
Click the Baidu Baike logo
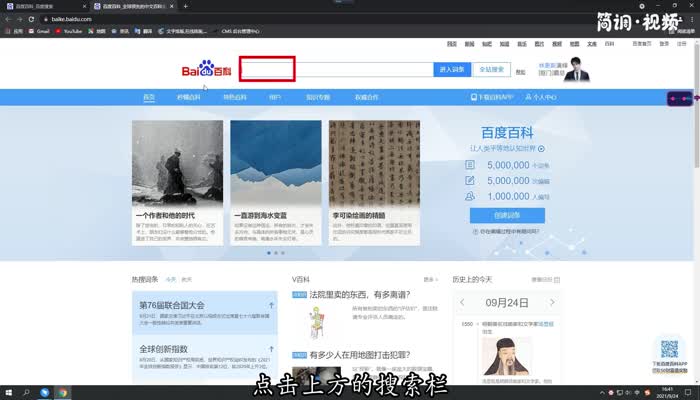(206, 71)
